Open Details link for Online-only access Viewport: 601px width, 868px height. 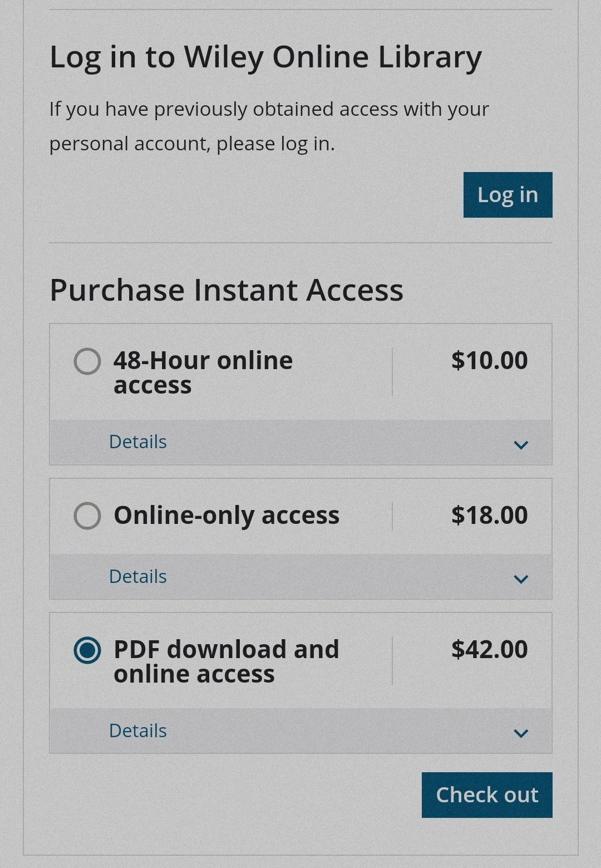(138, 577)
